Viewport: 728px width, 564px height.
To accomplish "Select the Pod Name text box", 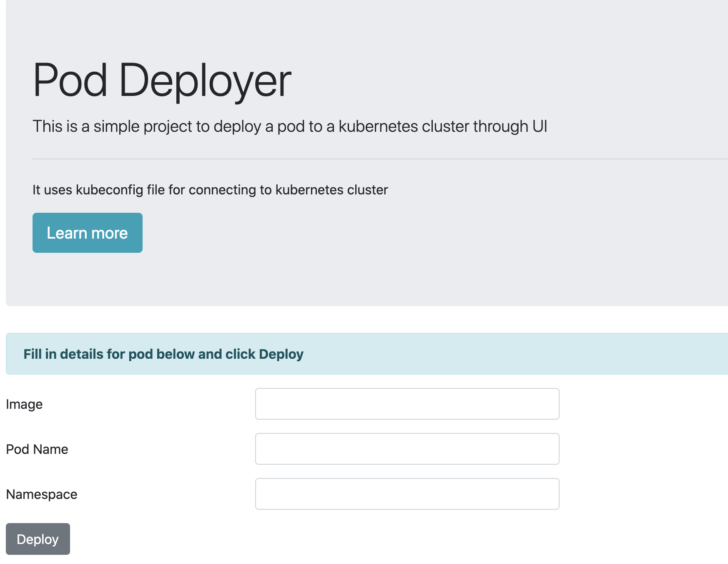I will click(x=407, y=449).
